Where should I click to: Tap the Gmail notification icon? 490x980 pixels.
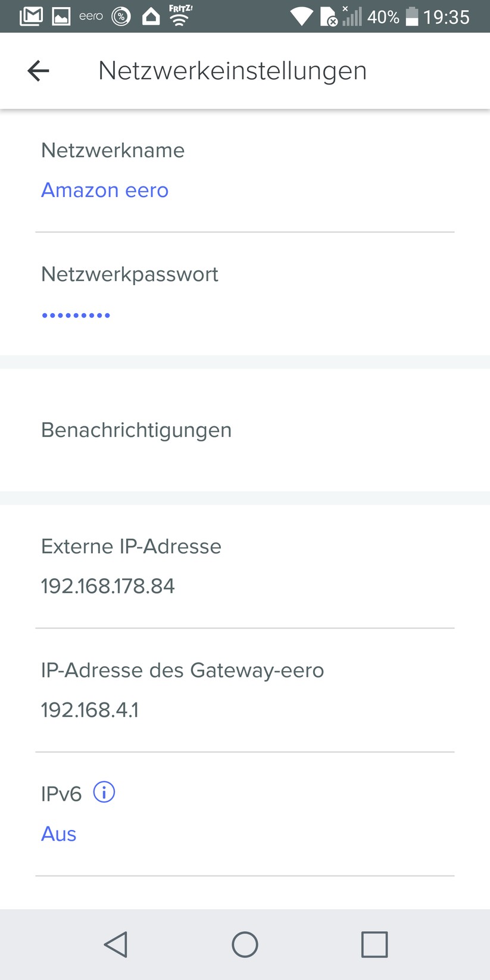(31, 16)
